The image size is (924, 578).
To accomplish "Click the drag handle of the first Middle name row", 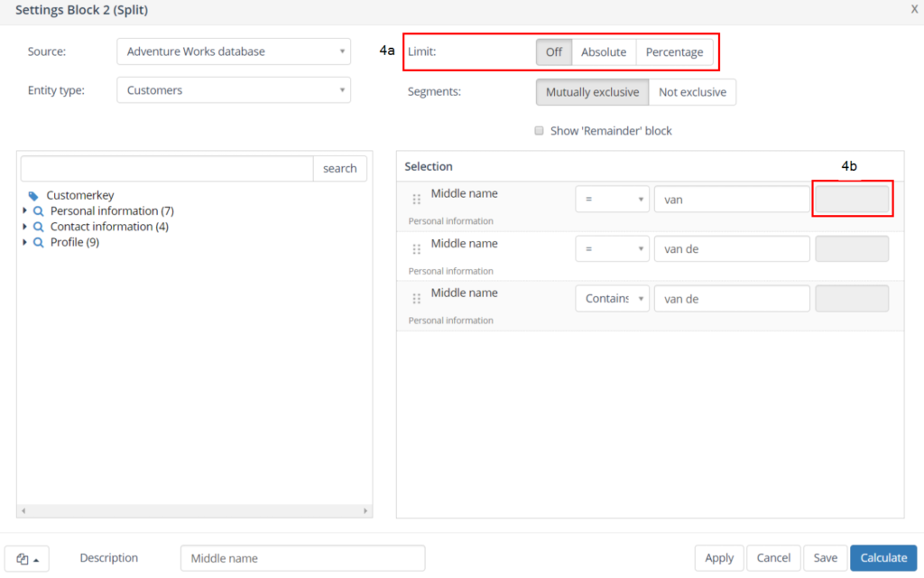I will click(417, 200).
